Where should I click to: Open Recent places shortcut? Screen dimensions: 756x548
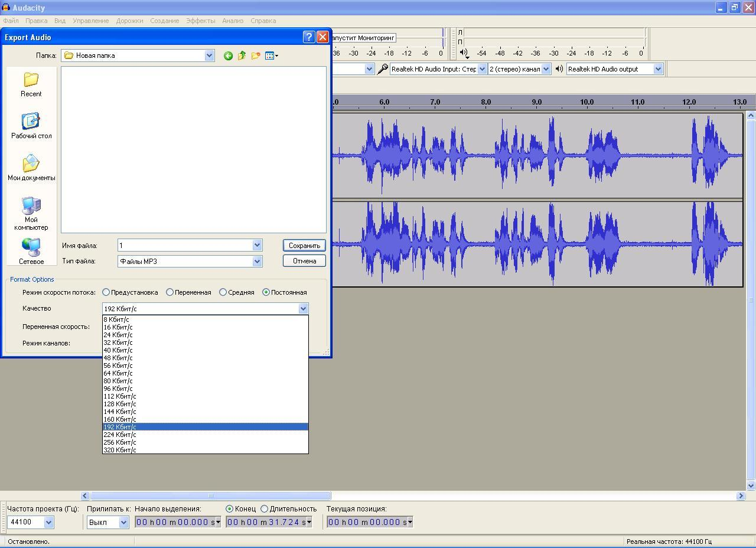pyautogui.click(x=31, y=84)
